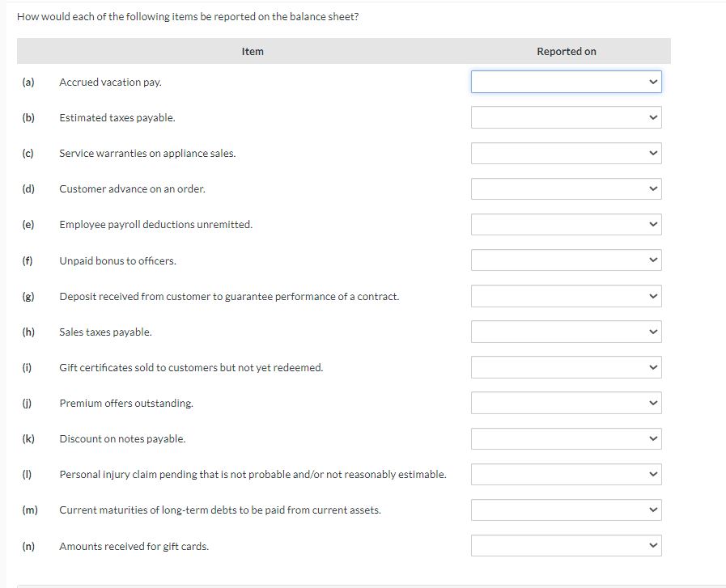Open the Amounts received for gift cards dropdown

565,545
